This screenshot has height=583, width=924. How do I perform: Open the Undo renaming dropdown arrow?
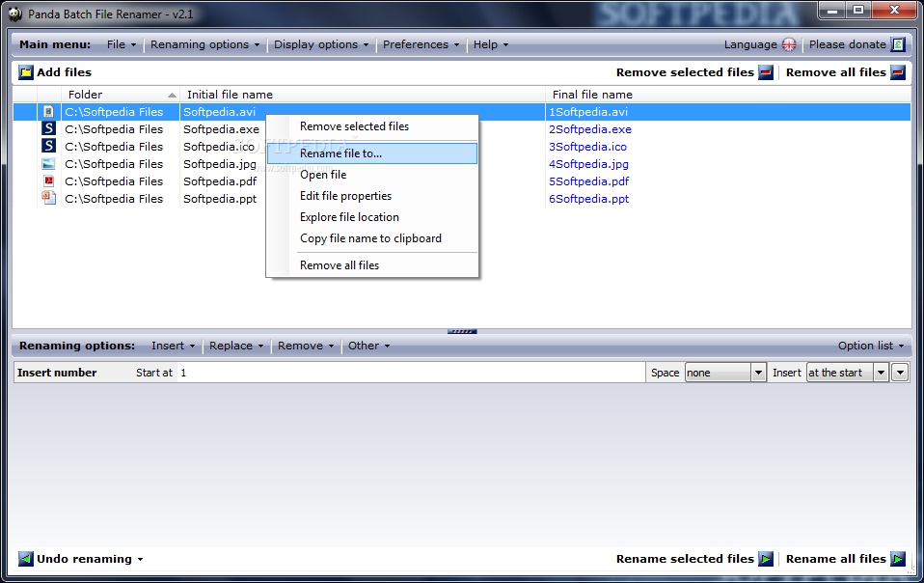point(140,560)
